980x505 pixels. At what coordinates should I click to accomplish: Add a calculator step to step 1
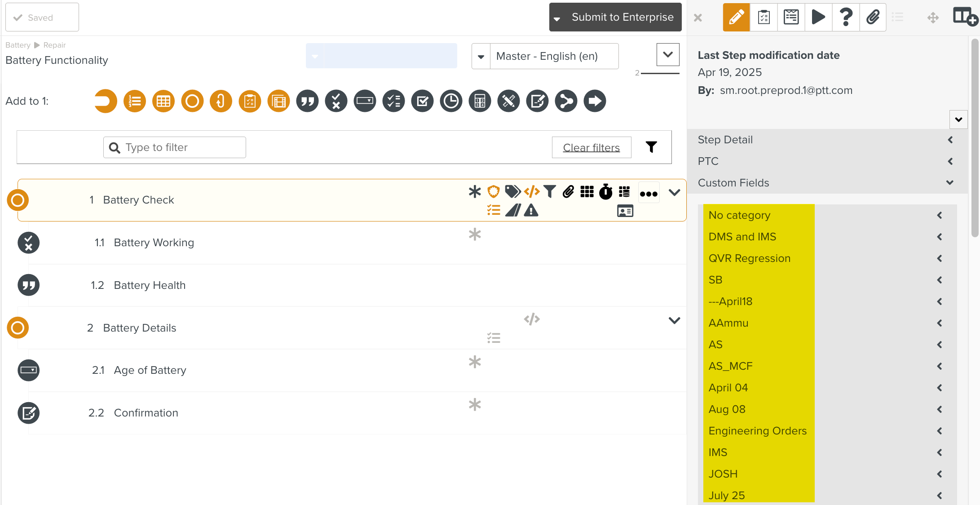(x=480, y=101)
